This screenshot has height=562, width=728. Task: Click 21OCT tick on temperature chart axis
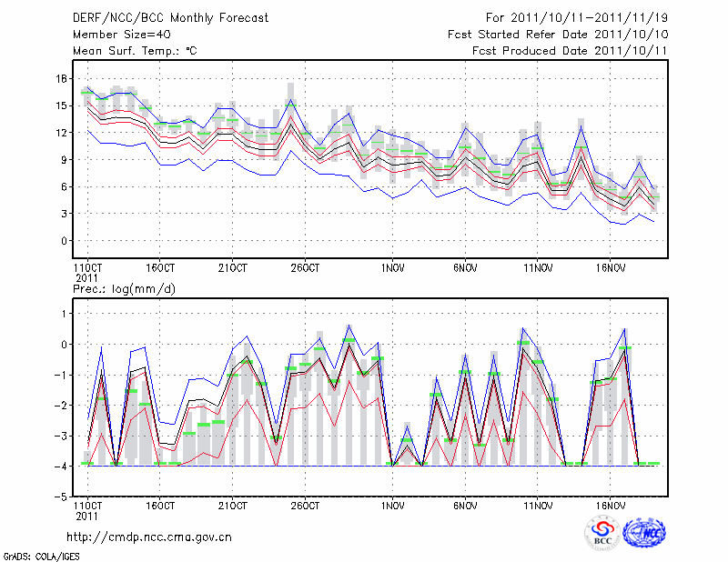(232, 268)
